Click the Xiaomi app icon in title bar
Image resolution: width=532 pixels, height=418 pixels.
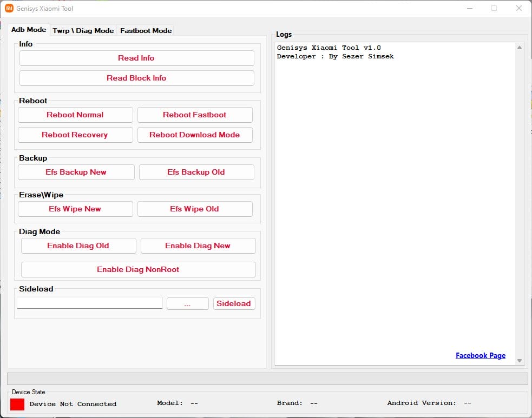pyautogui.click(x=9, y=8)
